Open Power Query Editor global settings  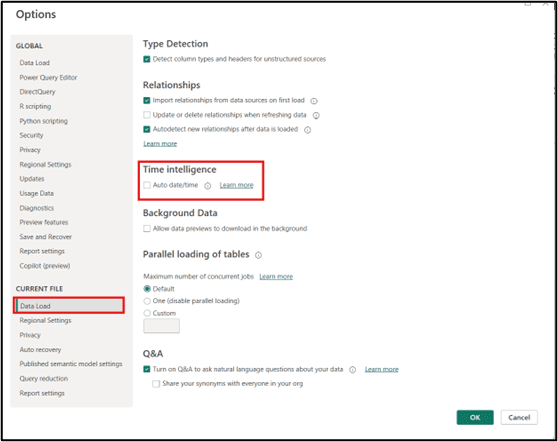coord(48,78)
